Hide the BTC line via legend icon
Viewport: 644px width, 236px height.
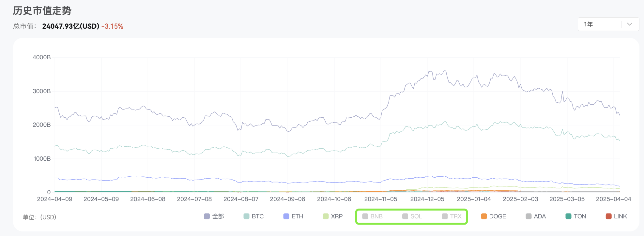[x=247, y=216]
